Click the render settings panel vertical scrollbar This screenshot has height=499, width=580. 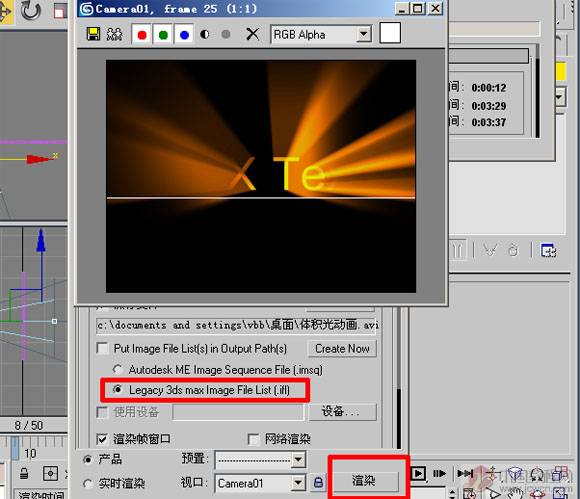pos(399,377)
